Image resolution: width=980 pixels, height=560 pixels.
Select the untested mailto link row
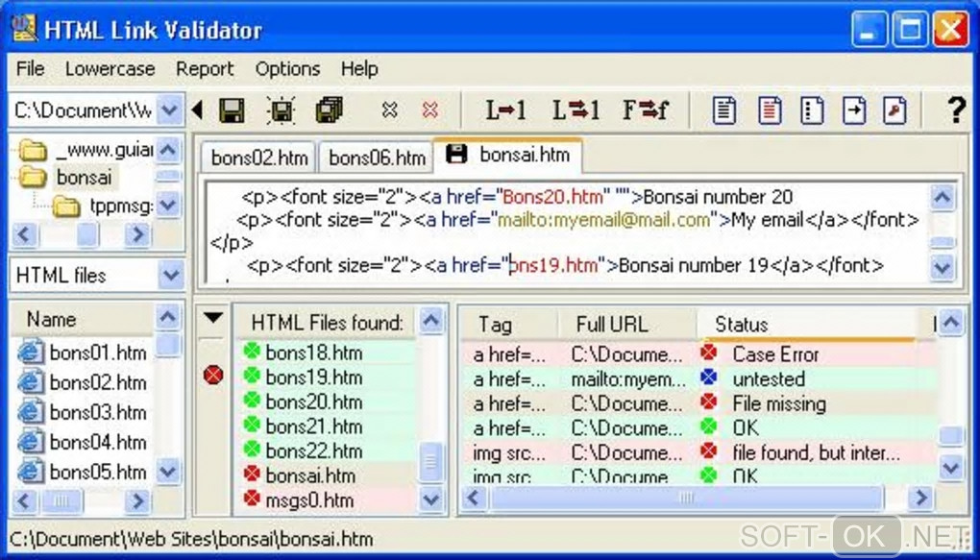pyautogui.click(x=698, y=378)
